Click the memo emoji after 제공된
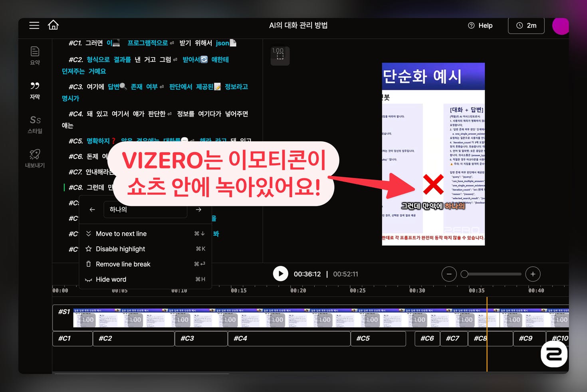Viewport: 587px width, 392px height. [218, 87]
